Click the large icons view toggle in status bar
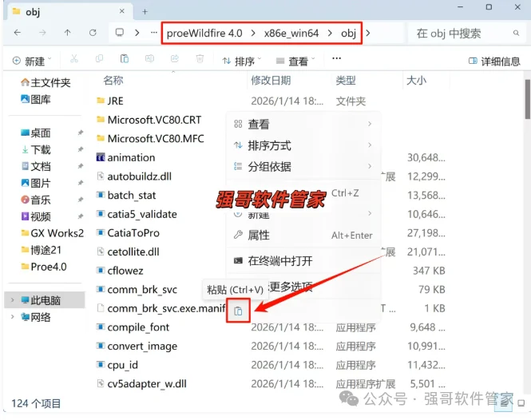Screen dimensions: 531x420 pyautogui.click(x=521, y=403)
